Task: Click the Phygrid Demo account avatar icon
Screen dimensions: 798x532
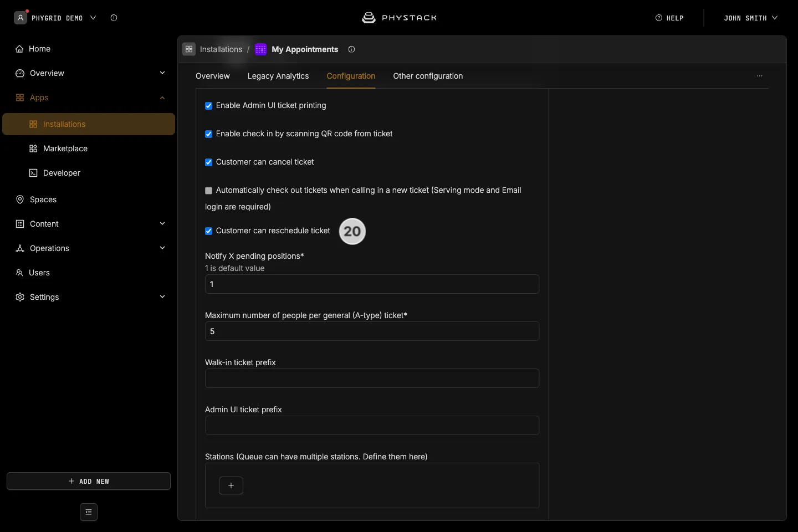Action: [x=21, y=18]
